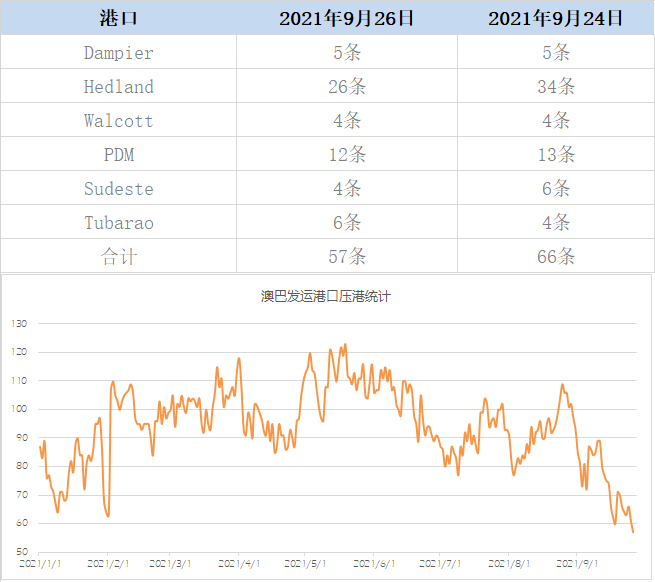
Task: Click the 2021年9月26日 column header
Action: tap(347, 18)
